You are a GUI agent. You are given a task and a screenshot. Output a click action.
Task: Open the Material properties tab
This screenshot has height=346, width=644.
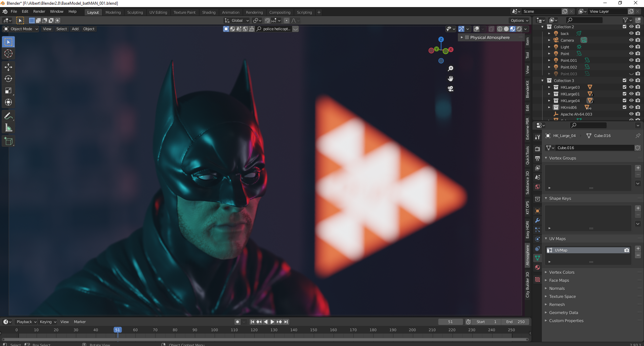click(x=538, y=267)
